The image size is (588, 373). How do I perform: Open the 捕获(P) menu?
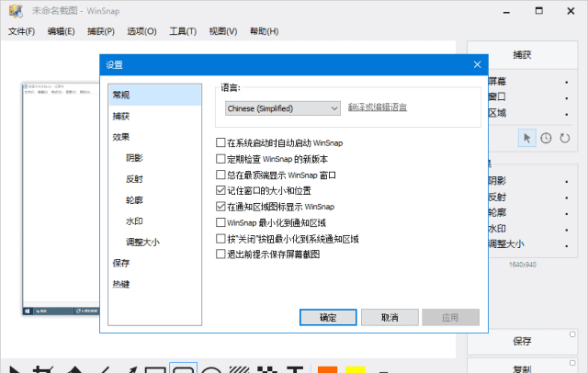click(x=101, y=31)
